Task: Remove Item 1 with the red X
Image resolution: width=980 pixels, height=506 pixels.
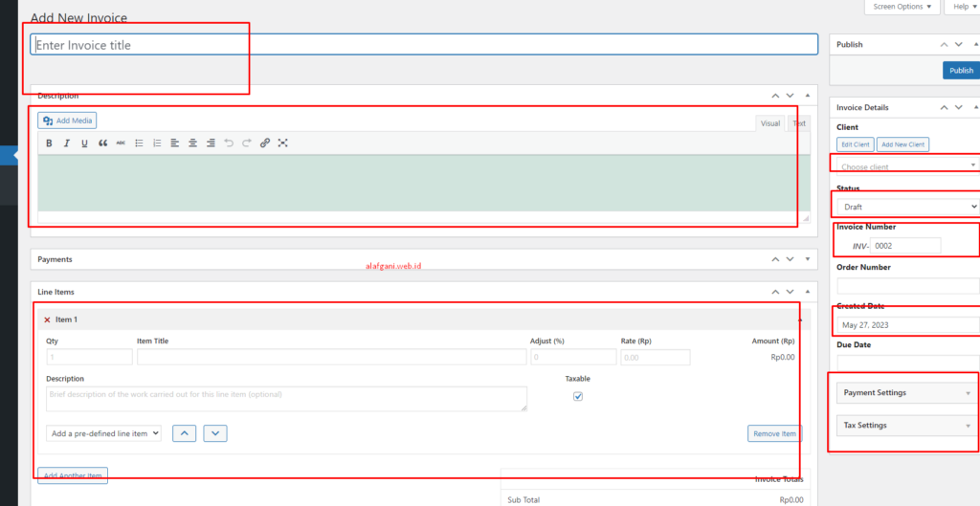Action: pos(47,319)
